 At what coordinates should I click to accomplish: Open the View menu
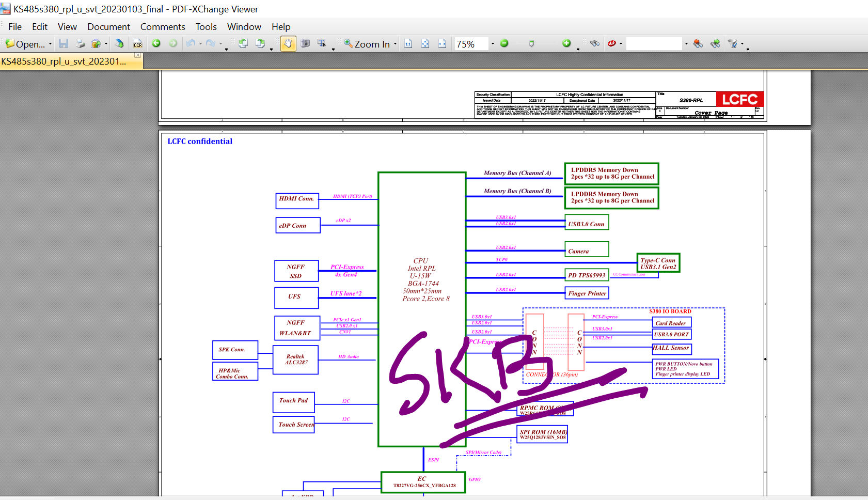[x=67, y=27]
